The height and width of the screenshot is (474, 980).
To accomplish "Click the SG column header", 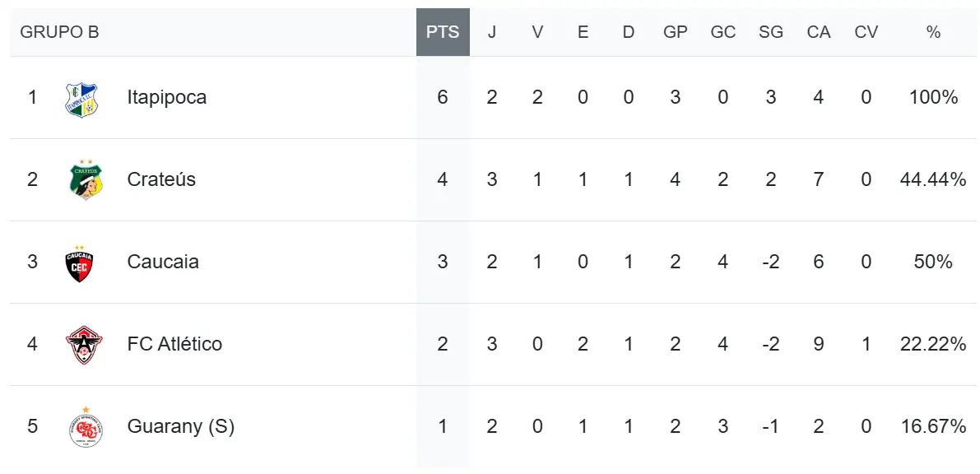I will pyautogui.click(x=771, y=32).
